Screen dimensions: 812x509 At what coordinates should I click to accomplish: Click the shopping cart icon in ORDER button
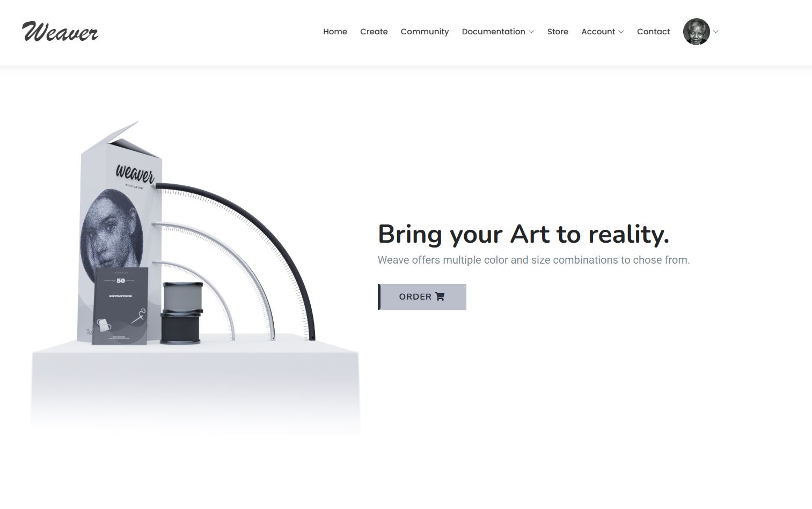coord(440,296)
